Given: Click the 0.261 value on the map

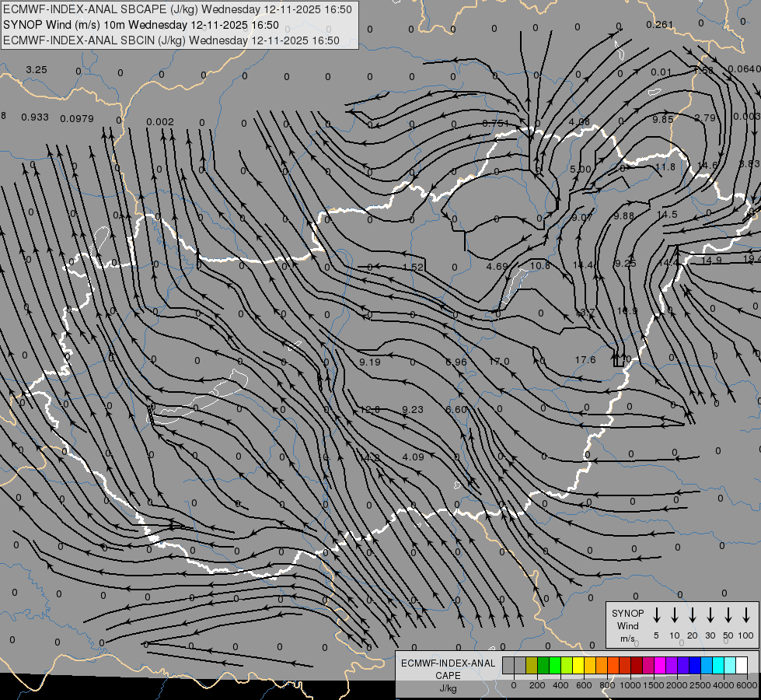Looking at the screenshot, I should coord(660,24).
